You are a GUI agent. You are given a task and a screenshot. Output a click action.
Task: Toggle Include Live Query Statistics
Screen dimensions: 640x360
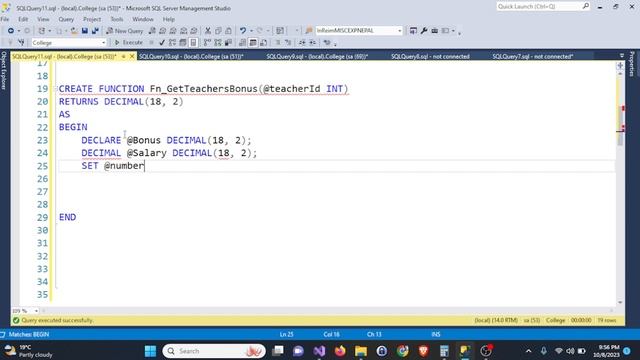tap(218, 42)
